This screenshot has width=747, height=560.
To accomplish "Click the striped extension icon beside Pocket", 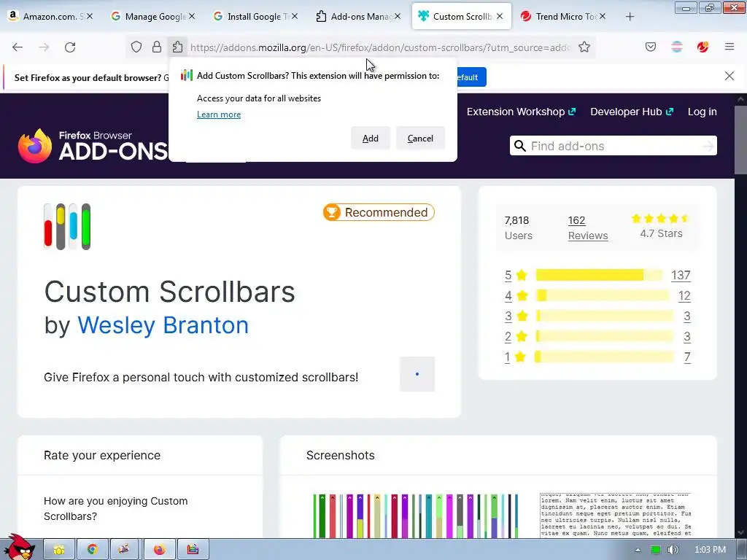I will pos(676,47).
